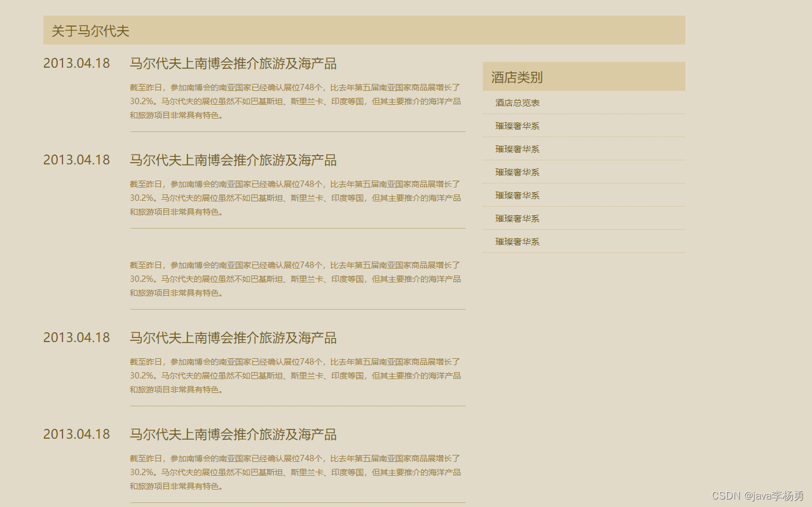The image size is (812, 507).
Task: Click the last article summary text
Action: coord(295,472)
